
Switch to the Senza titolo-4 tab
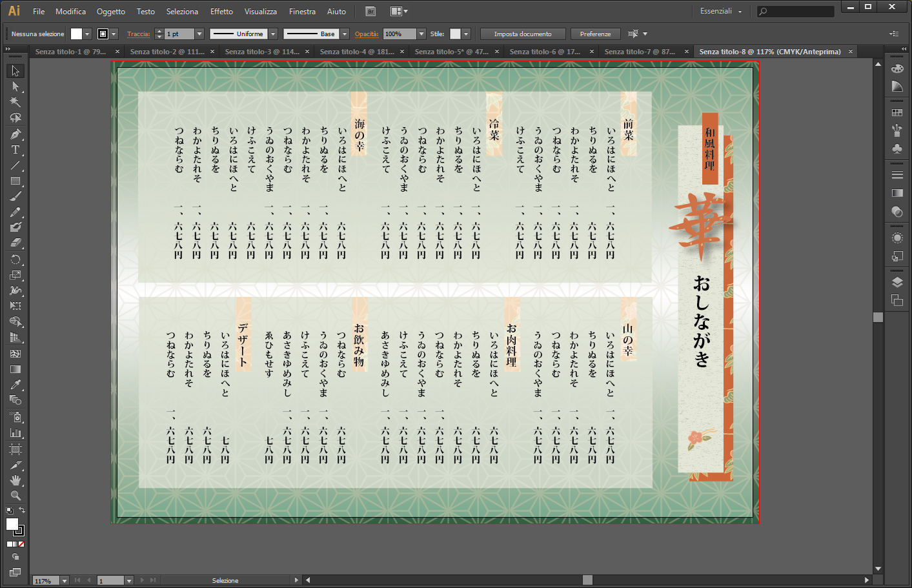[357, 52]
